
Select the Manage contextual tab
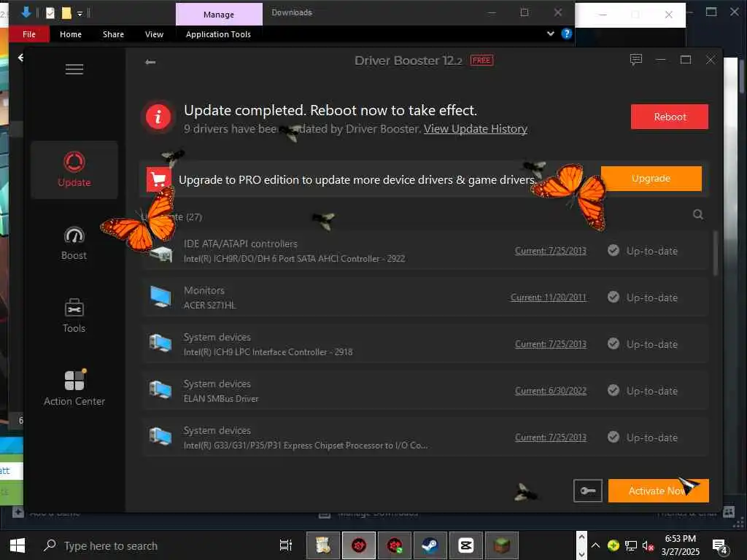219,15
